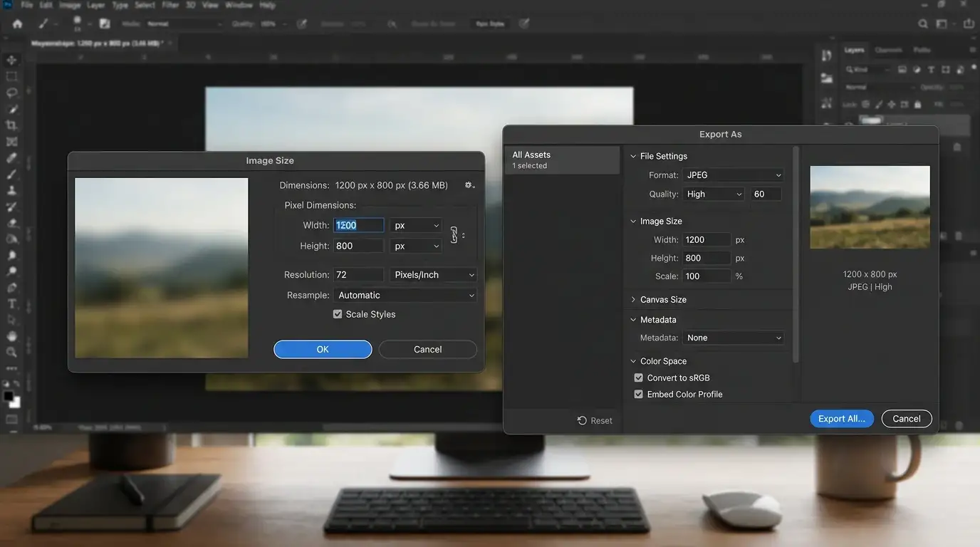Open the Image menu
Image resolution: width=980 pixels, height=547 pixels.
(x=70, y=5)
